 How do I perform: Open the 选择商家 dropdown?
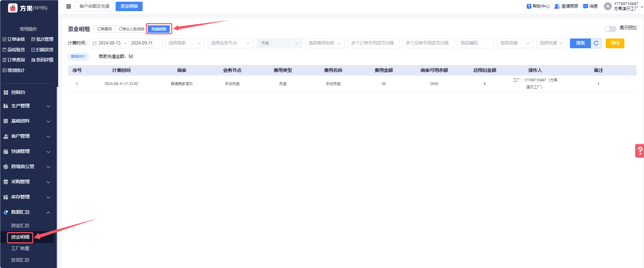tap(185, 43)
